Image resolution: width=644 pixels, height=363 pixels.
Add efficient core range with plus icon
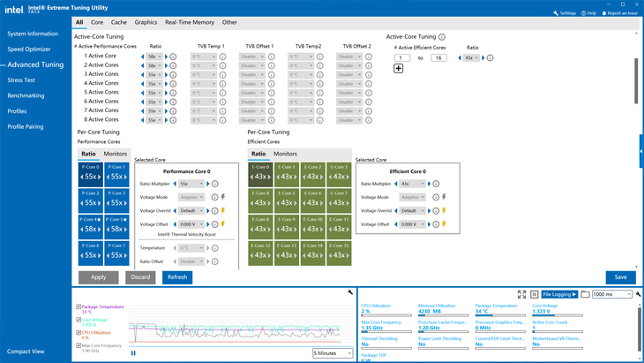[399, 69]
